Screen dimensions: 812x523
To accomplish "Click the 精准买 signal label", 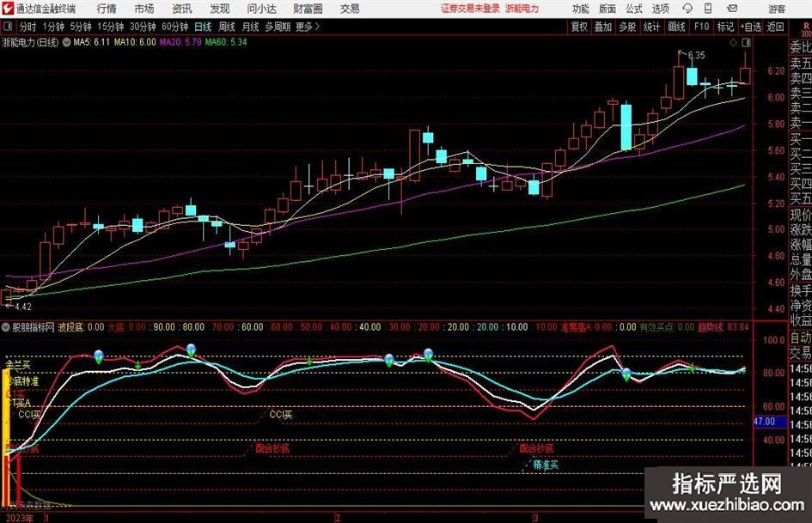I will tap(546, 465).
